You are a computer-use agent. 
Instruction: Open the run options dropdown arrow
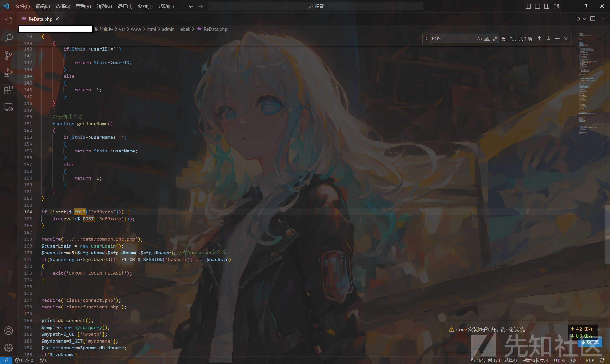(x=584, y=19)
